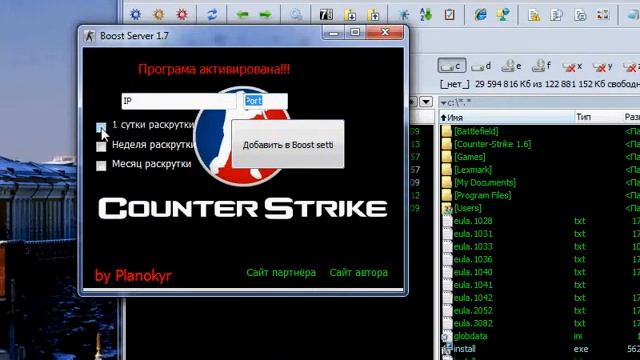The width and height of the screenshot is (640, 360).
Task: Go back with the green left arrow
Action: click(242, 15)
